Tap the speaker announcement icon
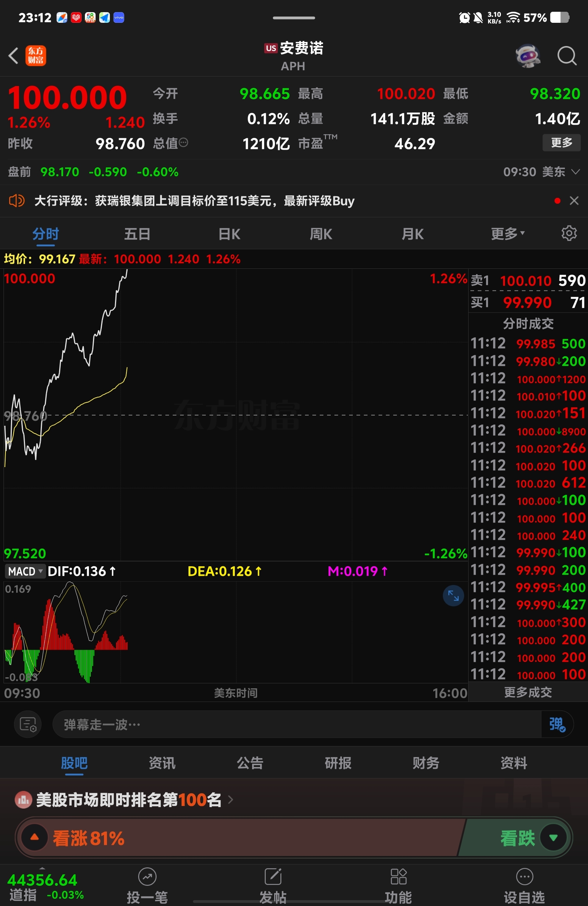The image size is (588, 906). pos(17,200)
